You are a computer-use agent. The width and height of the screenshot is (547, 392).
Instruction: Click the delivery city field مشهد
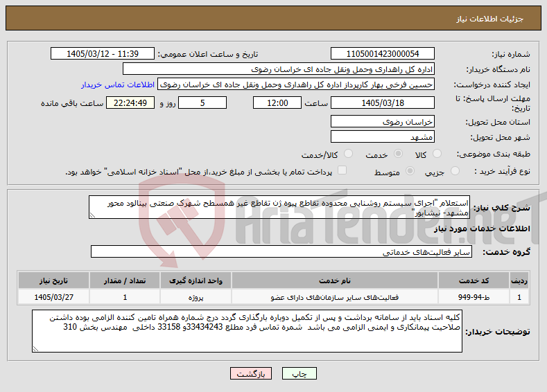(382, 136)
